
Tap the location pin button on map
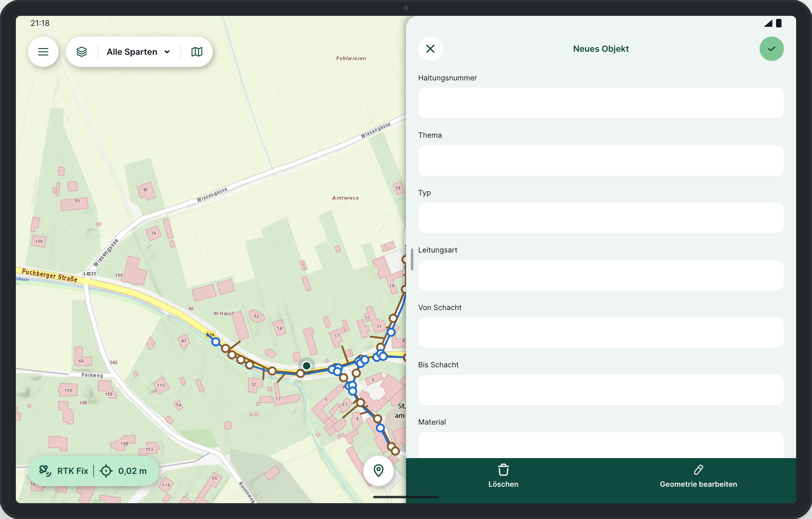(378, 471)
